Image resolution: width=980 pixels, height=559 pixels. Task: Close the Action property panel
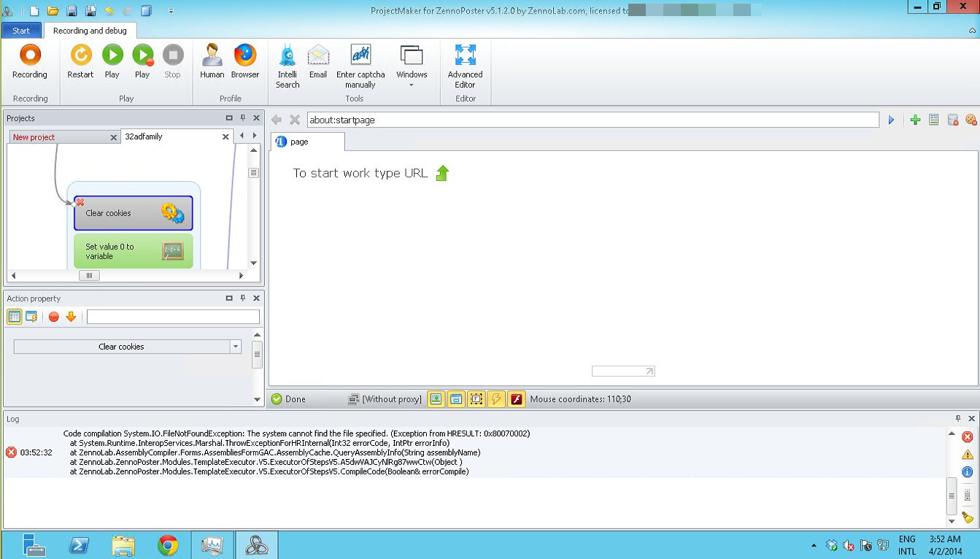256,298
